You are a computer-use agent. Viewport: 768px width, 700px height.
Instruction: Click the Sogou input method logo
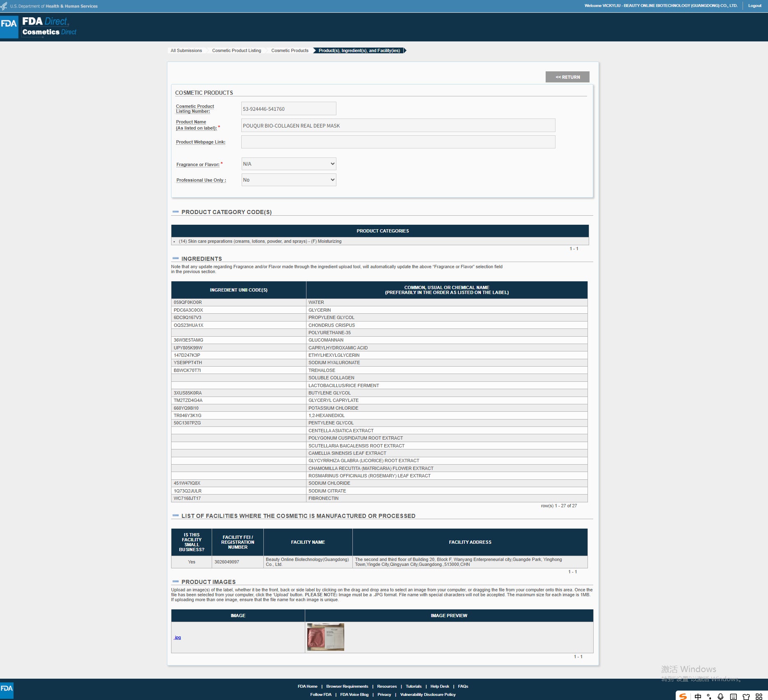pyautogui.click(x=683, y=696)
